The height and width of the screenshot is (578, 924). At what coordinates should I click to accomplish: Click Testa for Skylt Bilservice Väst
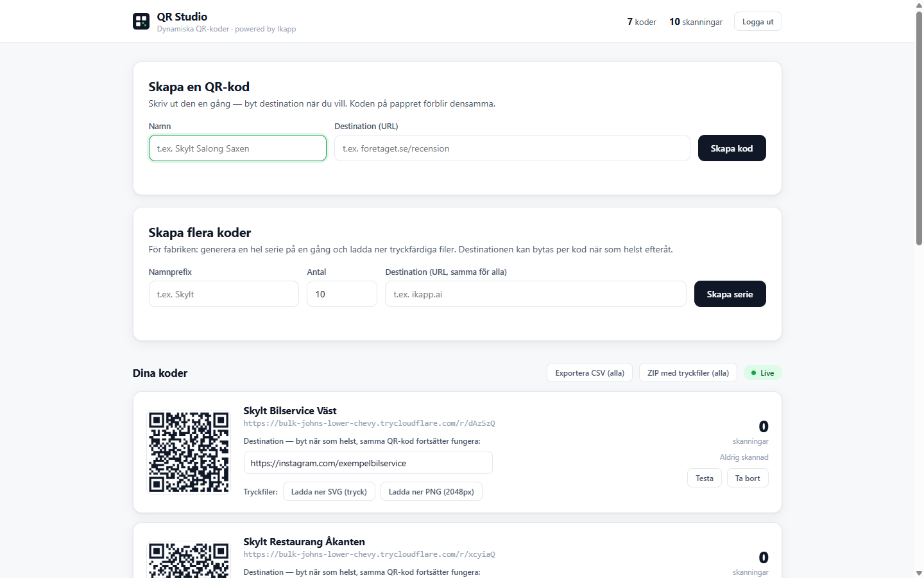(705, 478)
